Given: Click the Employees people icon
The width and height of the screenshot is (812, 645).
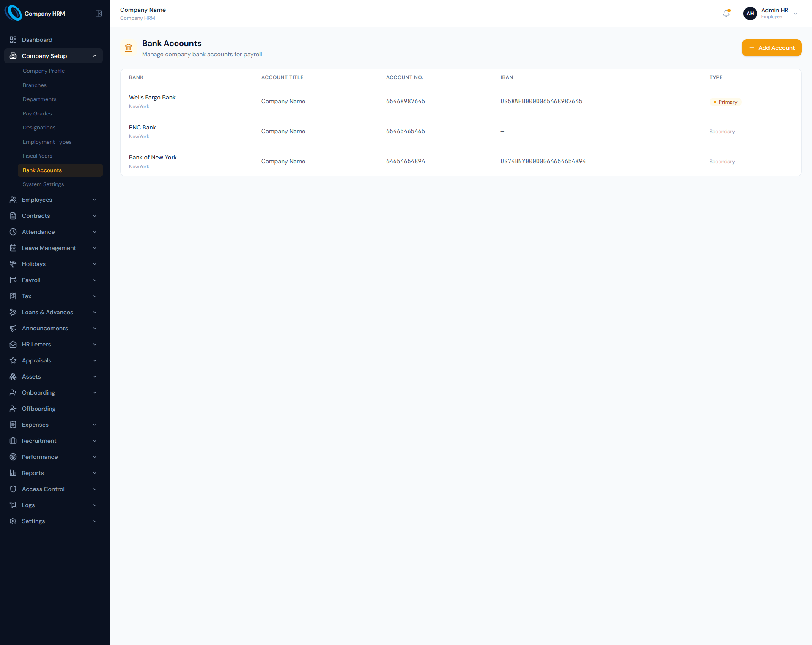Looking at the screenshot, I should pyautogui.click(x=13, y=200).
